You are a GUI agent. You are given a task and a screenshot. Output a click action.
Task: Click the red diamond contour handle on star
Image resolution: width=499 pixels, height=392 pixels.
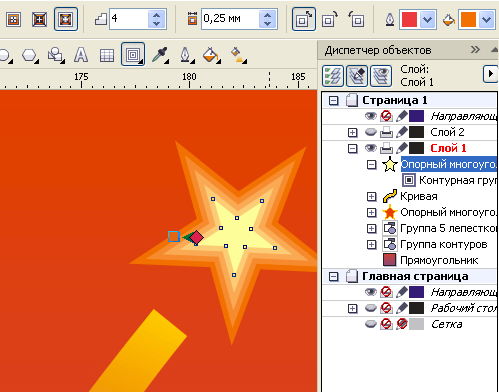(196, 237)
